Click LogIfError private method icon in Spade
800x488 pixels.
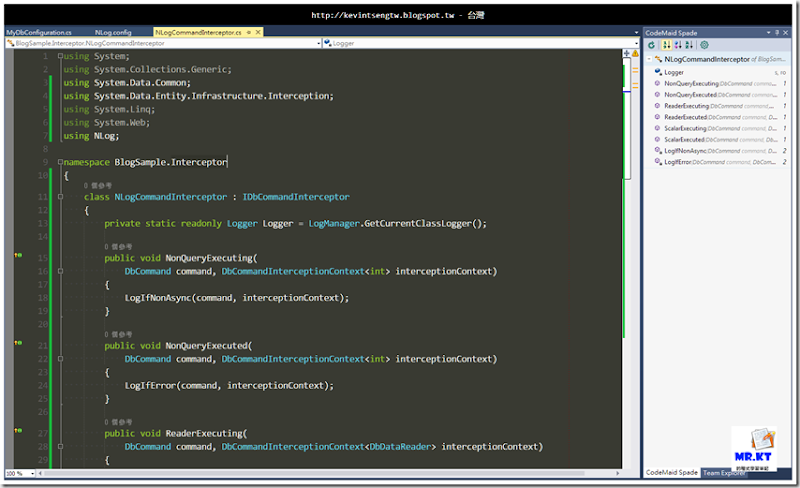pos(658,162)
